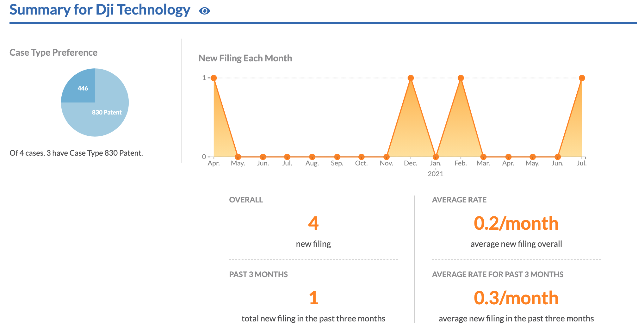Click the 'New Filing Each Month' chart title
The image size is (644, 329).
click(245, 58)
